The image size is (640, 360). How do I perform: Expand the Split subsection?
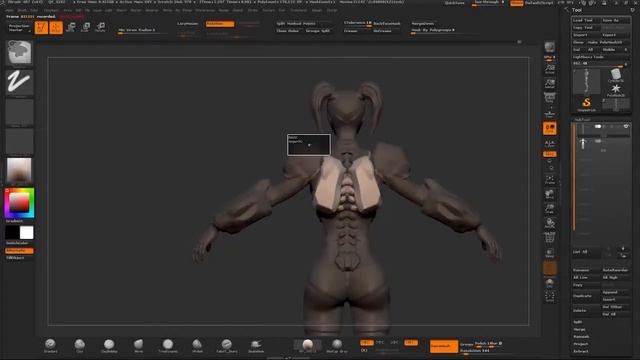point(578,322)
